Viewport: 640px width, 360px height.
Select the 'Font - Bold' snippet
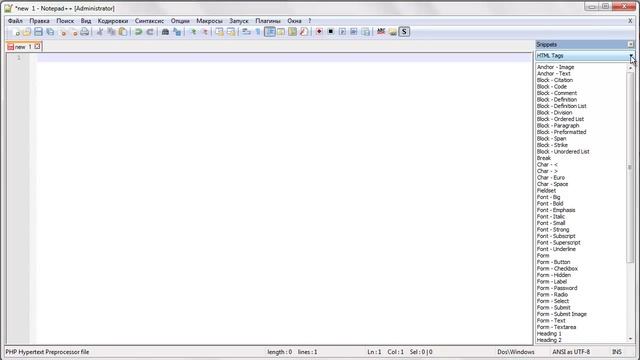550,204
